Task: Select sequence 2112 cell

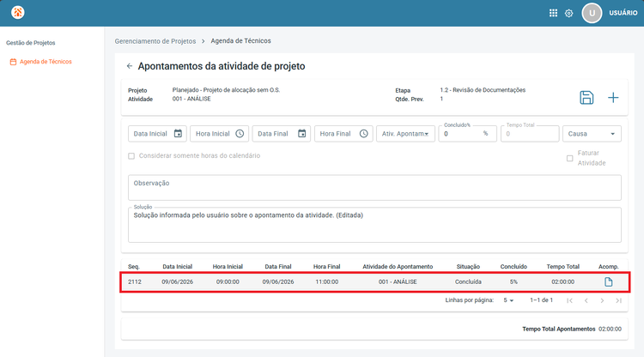Action: pyautogui.click(x=135, y=281)
